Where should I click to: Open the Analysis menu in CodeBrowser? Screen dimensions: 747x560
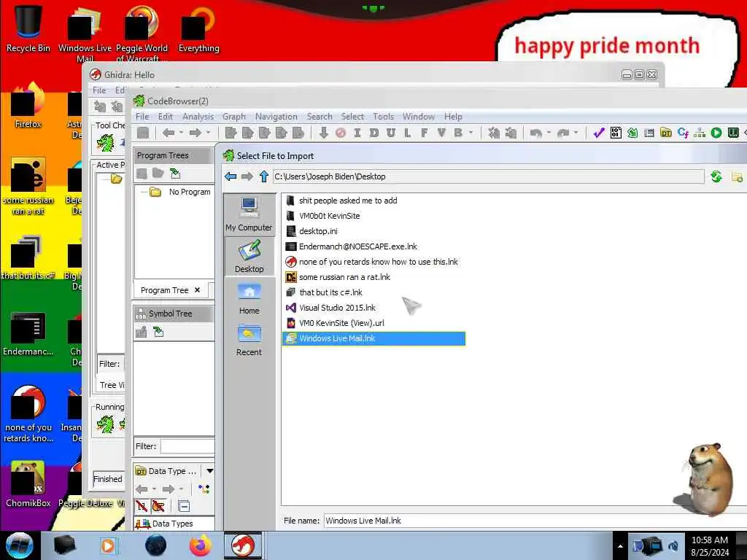click(x=198, y=117)
